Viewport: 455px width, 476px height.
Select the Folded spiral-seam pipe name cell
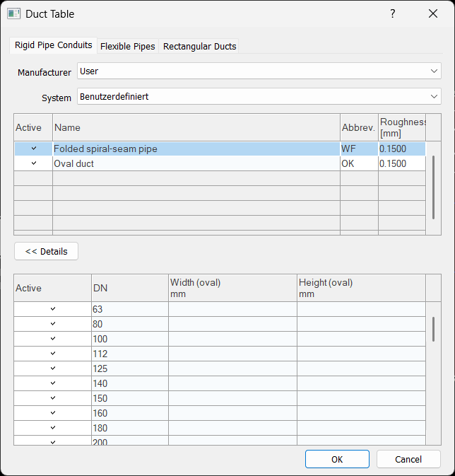tap(196, 149)
